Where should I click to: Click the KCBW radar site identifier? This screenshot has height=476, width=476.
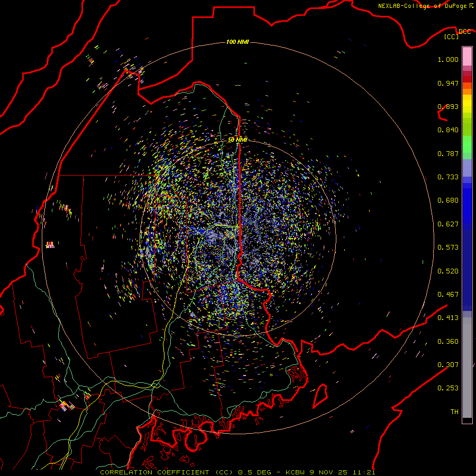pyautogui.click(x=296, y=472)
